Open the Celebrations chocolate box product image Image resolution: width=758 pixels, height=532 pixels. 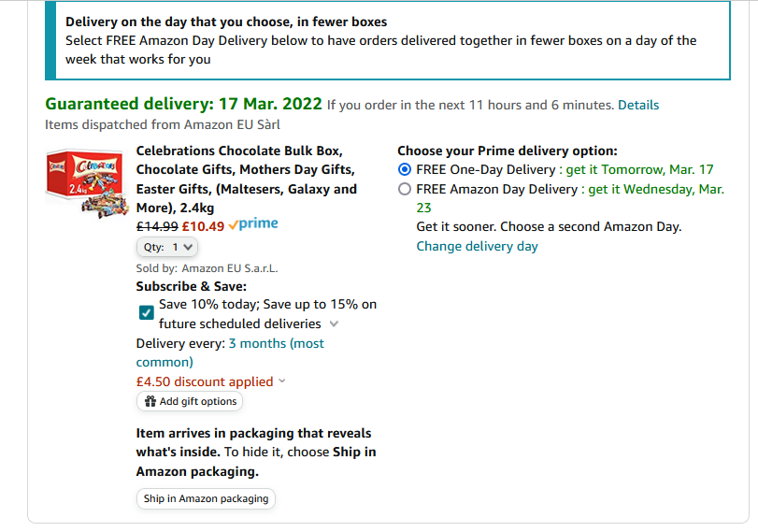(87, 183)
